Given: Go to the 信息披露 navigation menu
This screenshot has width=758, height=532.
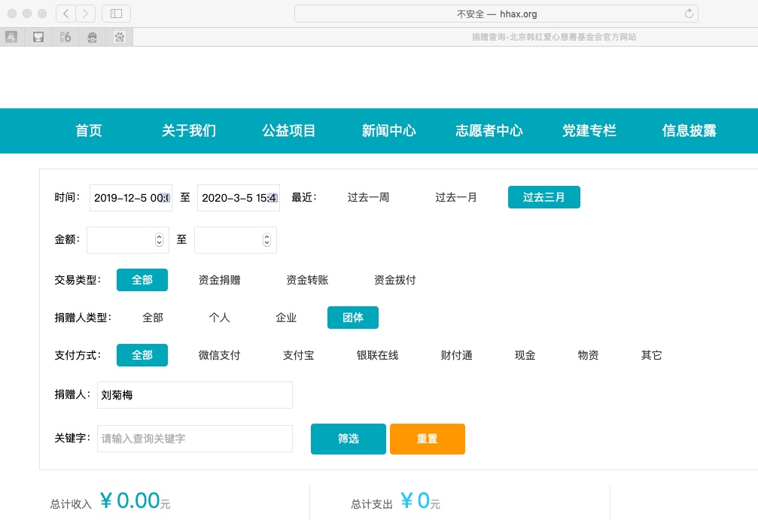Looking at the screenshot, I should [689, 131].
